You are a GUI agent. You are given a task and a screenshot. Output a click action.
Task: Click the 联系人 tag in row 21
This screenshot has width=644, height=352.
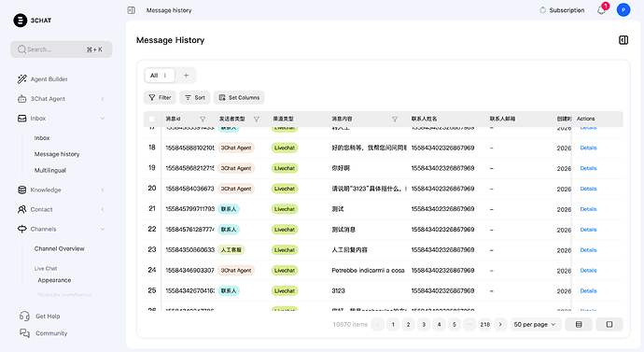point(229,209)
